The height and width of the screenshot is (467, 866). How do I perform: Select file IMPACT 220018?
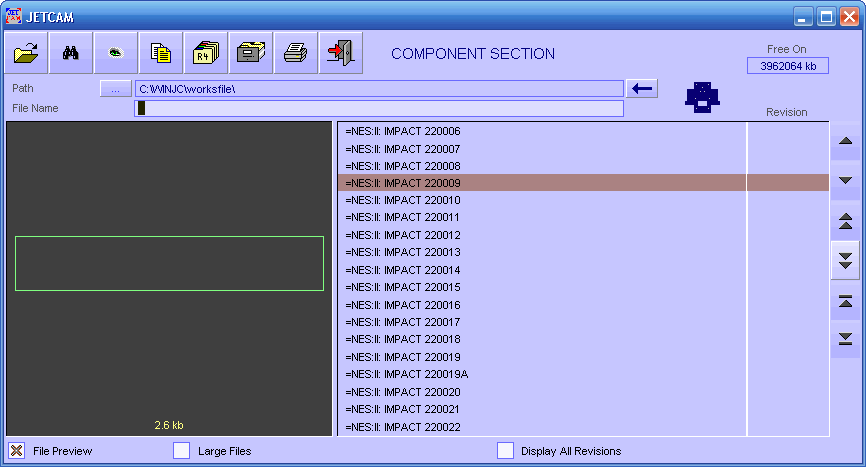coord(542,339)
